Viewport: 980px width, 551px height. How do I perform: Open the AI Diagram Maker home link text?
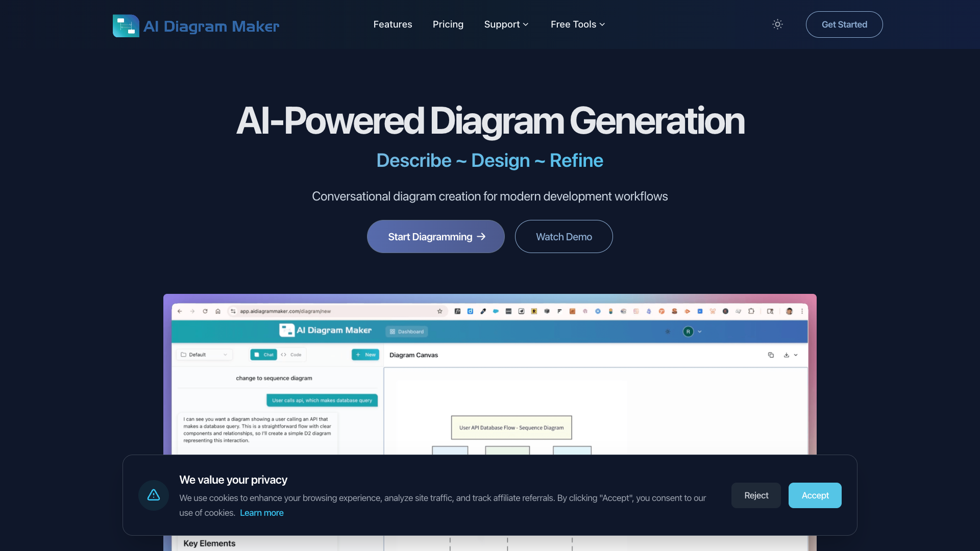(x=211, y=26)
